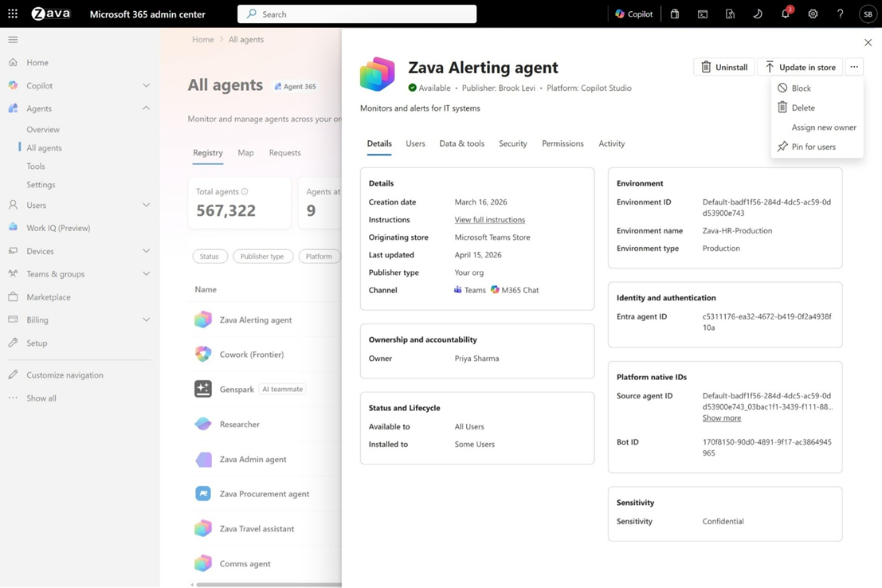Click the Zava Travel assistant icon

coord(203,528)
